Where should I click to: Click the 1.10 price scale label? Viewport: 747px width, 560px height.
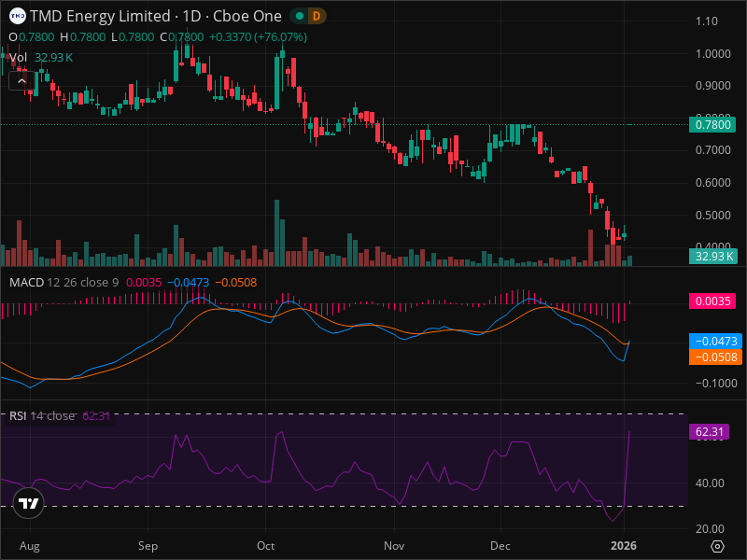tap(707, 21)
